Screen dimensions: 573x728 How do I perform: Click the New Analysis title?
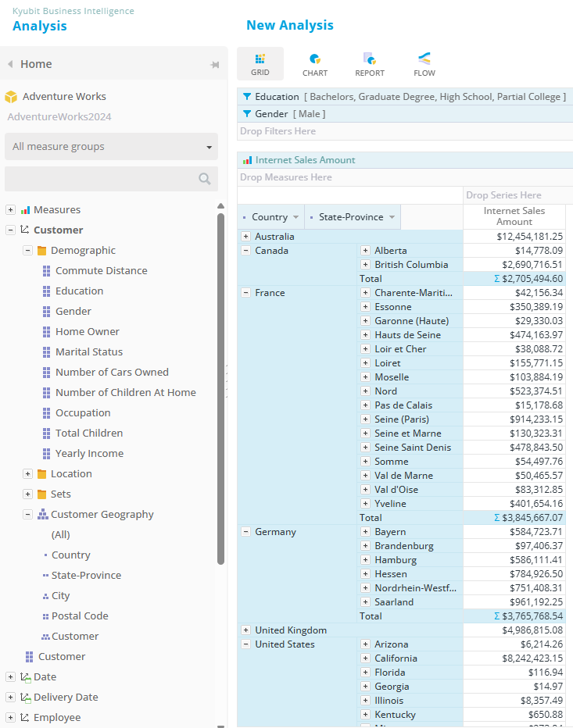point(289,25)
